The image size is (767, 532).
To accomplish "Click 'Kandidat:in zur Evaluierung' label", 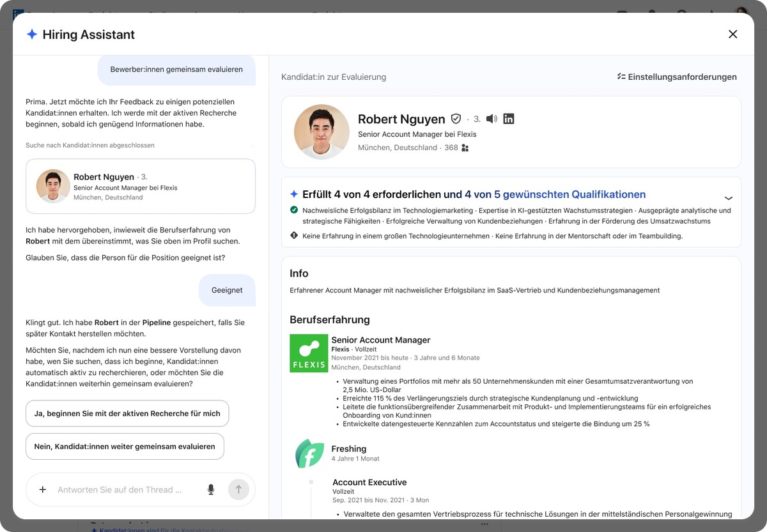I will pos(334,77).
